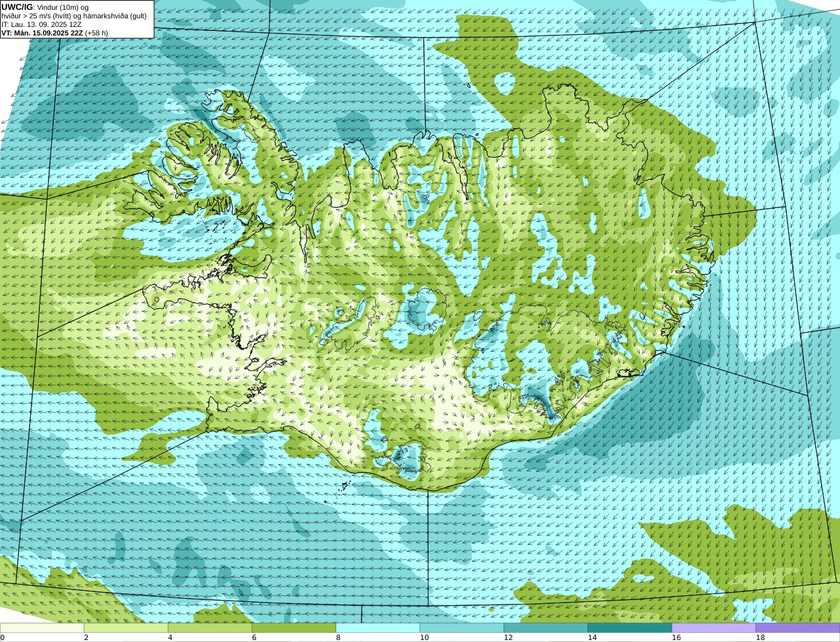Image resolution: width=840 pixels, height=642 pixels.
Task: Click the purple above-18 m/s legend swatch
Action: click(x=798, y=628)
